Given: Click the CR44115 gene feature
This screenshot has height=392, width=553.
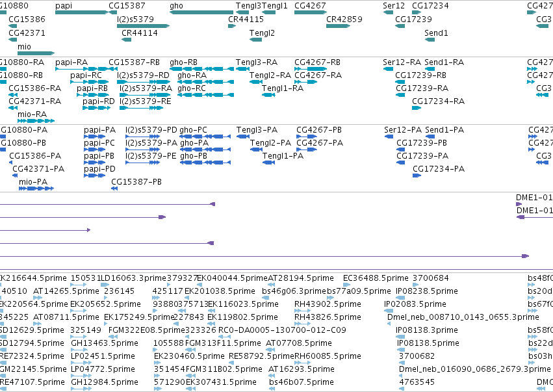Looking at the screenshot, I should tap(232, 26).
